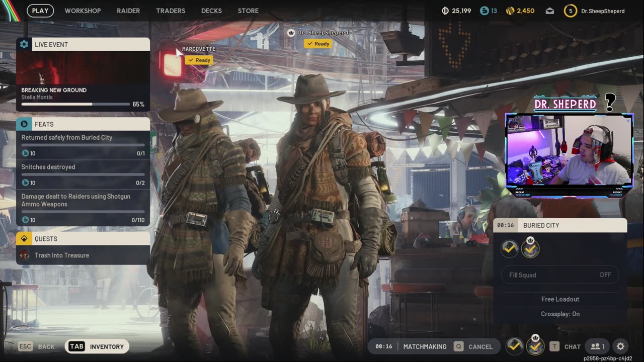The height and width of the screenshot is (362, 644).
Task: Click the 25,199 coin currency icon
Action: pyautogui.click(x=445, y=11)
